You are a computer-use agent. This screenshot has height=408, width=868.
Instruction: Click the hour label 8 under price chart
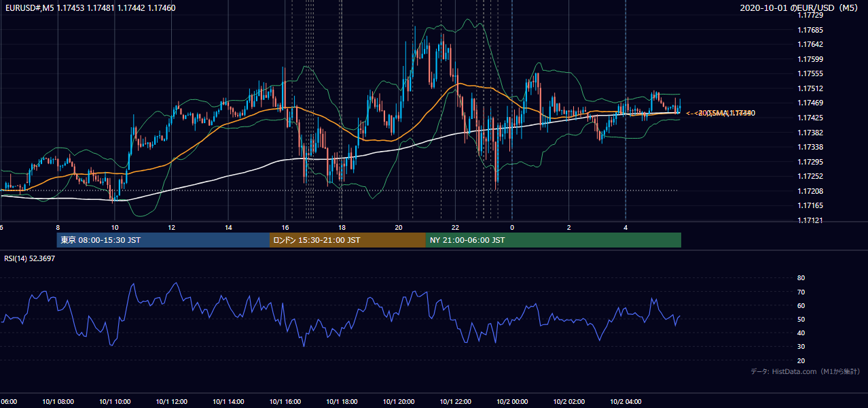[x=58, y=228]
